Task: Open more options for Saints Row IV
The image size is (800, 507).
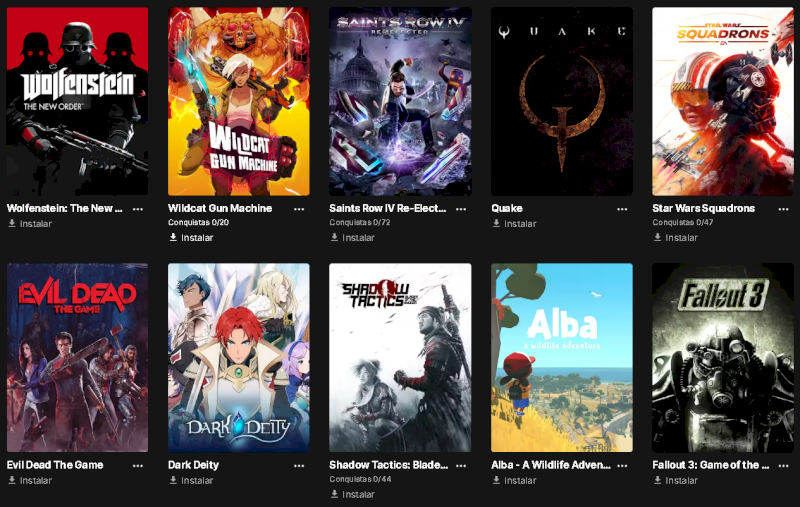Action: (461, 209)
